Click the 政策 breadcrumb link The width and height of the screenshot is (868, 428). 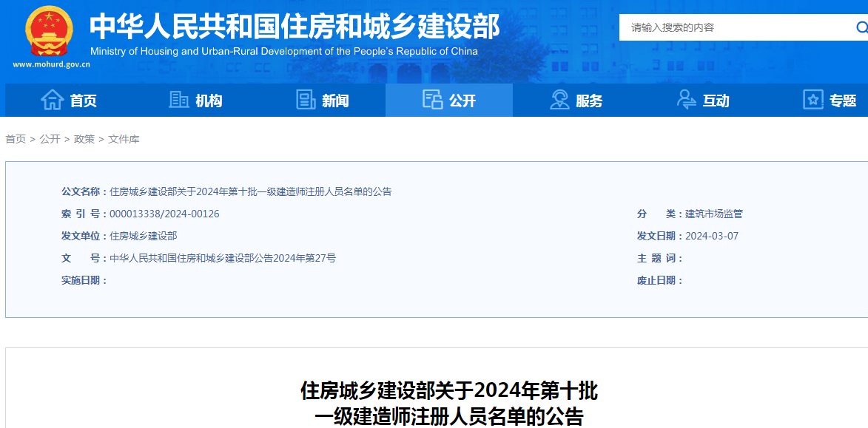(84, 140)
